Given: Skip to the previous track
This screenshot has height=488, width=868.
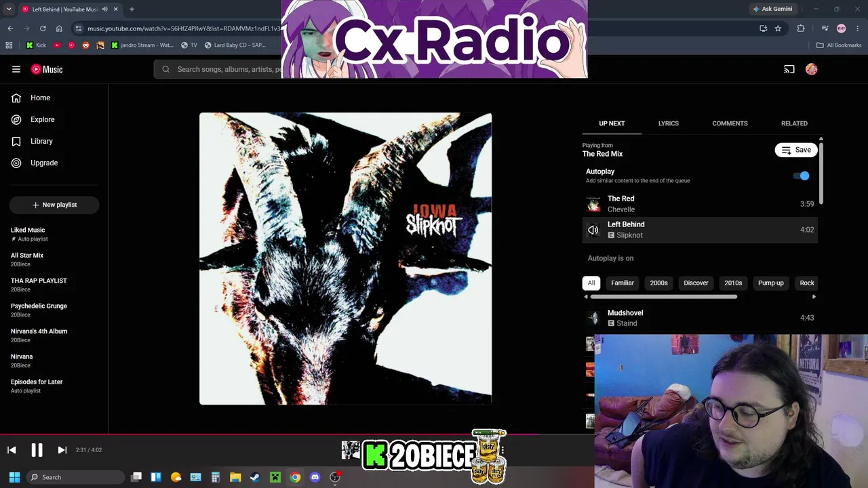Looking at the screenshot, I should pyautogui.click(x=12, y=450).
